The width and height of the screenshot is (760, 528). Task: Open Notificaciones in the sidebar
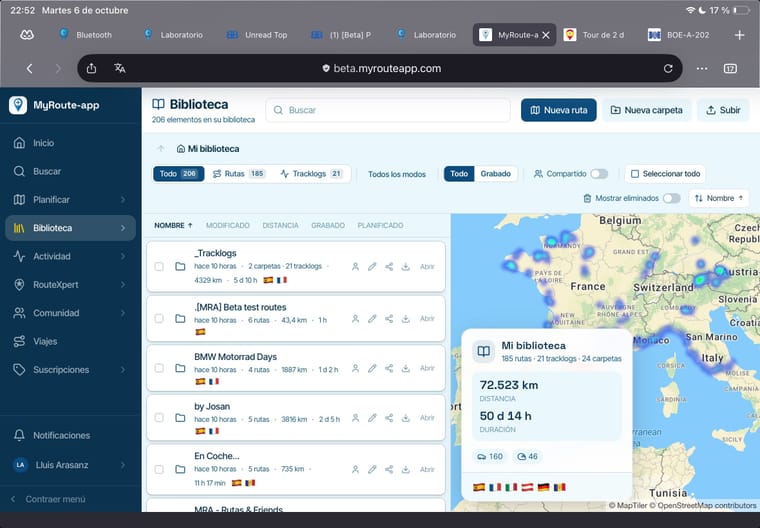coord(70,435)
